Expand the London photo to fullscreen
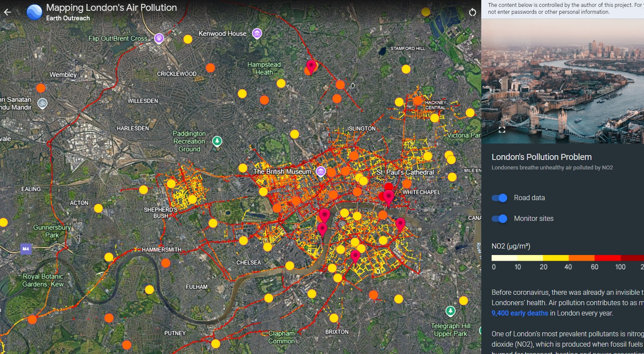The width and height of the screenshot is (644, 354). pos(502,129)
